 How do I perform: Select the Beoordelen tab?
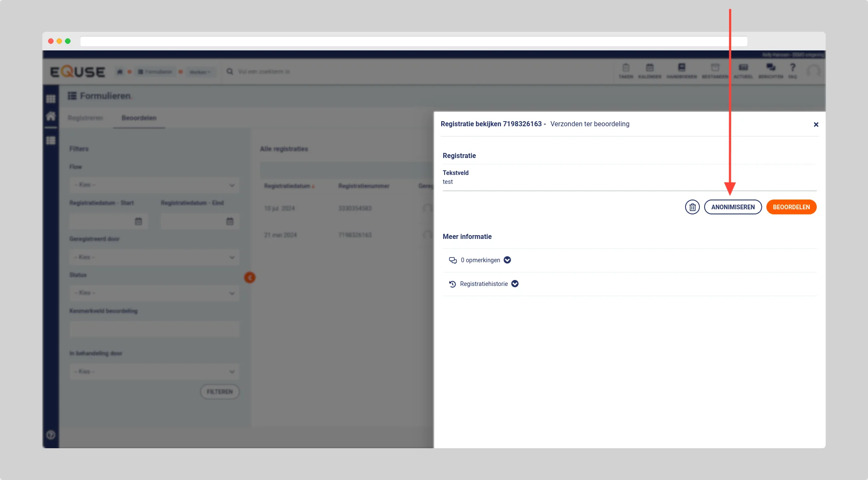(x=139, y=118)
